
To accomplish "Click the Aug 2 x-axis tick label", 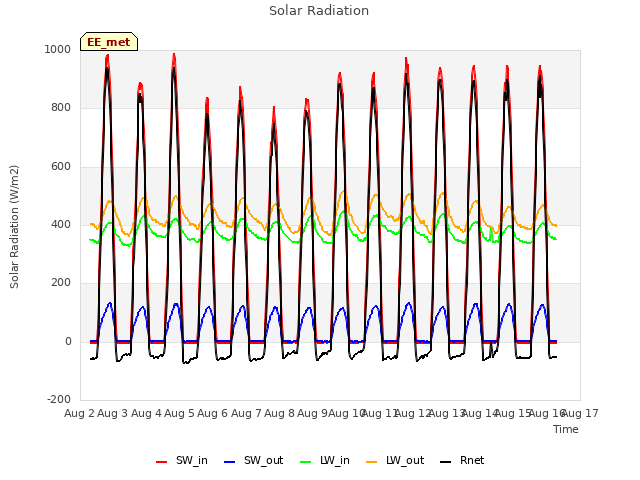I will (x=79, y=413).
